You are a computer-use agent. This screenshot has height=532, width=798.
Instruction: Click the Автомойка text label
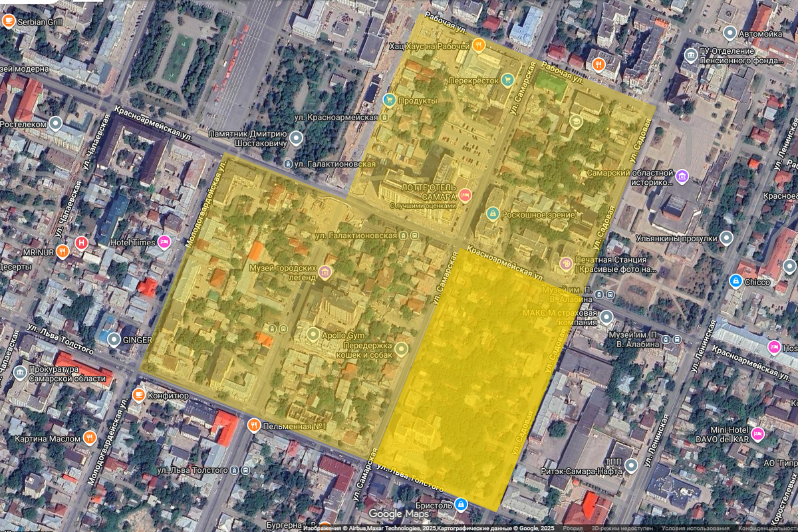pos(761,33)
